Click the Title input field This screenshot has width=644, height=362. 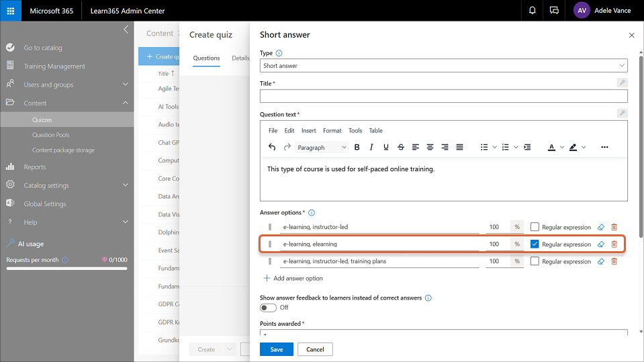[x=443, y=96]
